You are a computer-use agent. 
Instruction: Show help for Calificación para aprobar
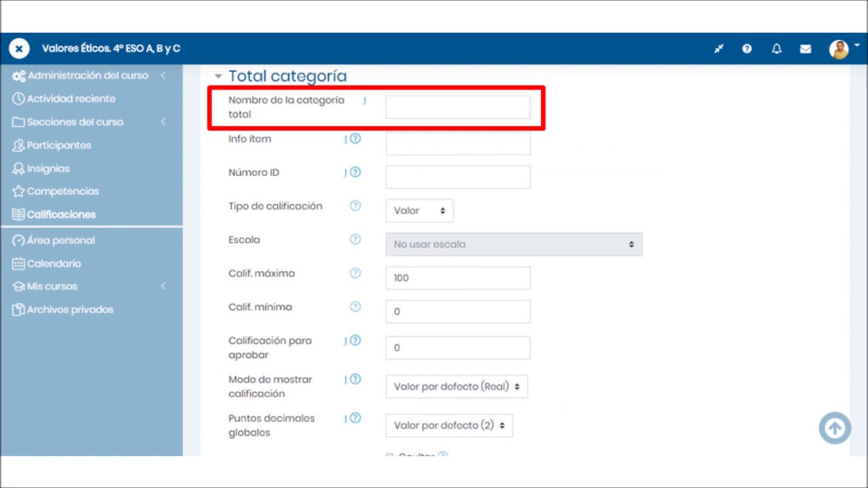tap(355, 340)
